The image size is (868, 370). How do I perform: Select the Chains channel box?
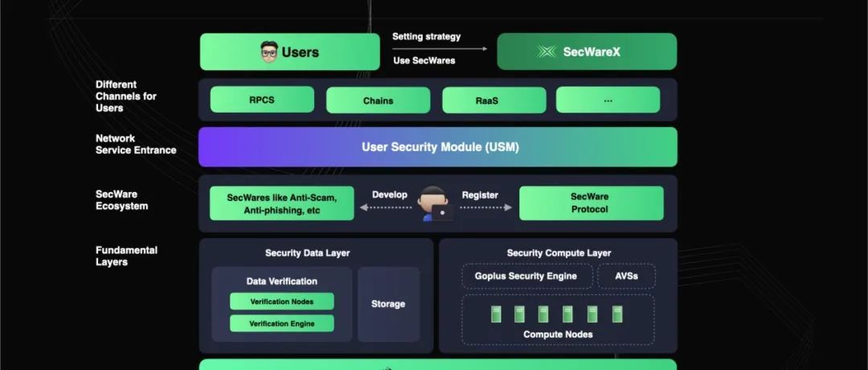click(378, 100)
